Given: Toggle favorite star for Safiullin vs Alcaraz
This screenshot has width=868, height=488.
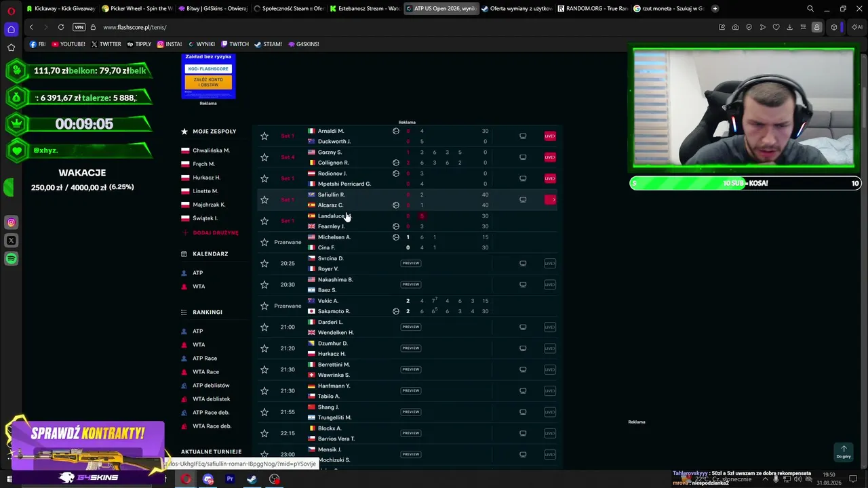Looking at the screenshot, I should (264, 200).
